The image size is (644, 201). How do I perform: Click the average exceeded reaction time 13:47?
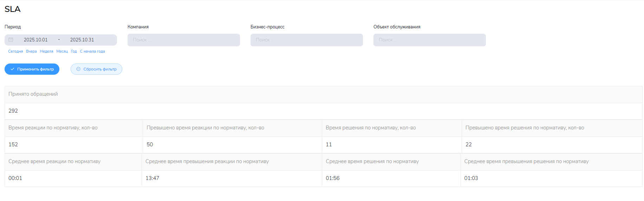[x=152, y=178]
